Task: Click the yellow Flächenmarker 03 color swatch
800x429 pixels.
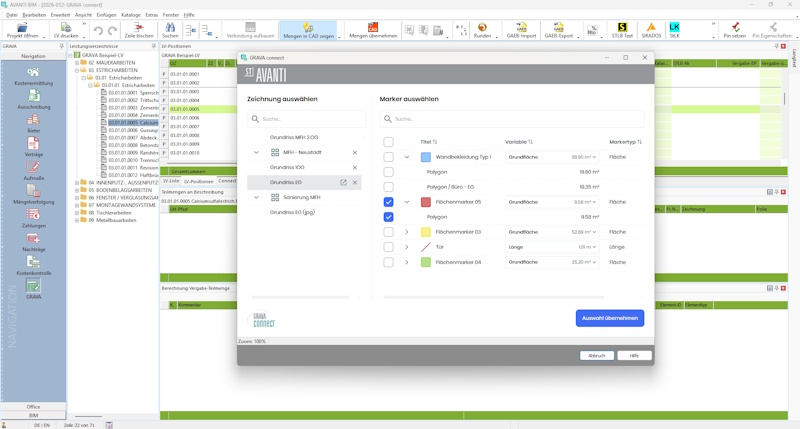Action: tap(426, 232)
